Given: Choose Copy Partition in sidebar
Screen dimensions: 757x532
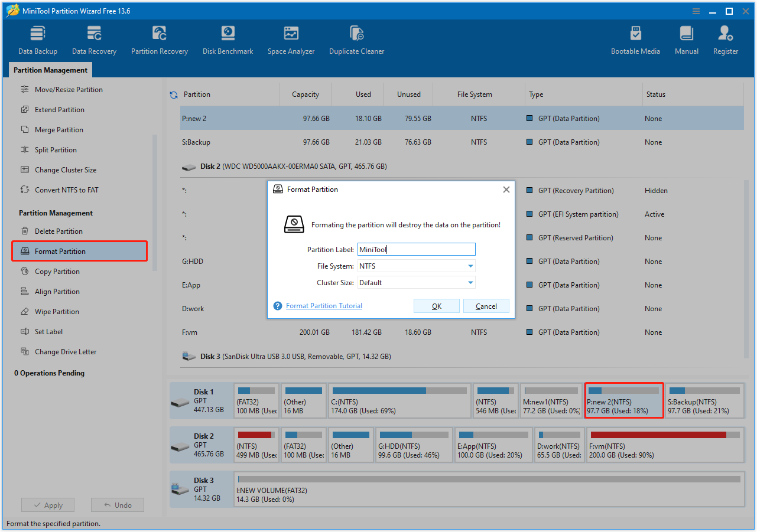Looking at the screenshot, I should point(57,272).
